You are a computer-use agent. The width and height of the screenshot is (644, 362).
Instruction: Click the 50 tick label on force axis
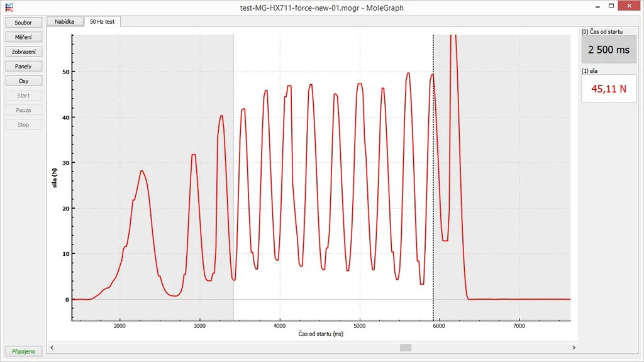65,72
